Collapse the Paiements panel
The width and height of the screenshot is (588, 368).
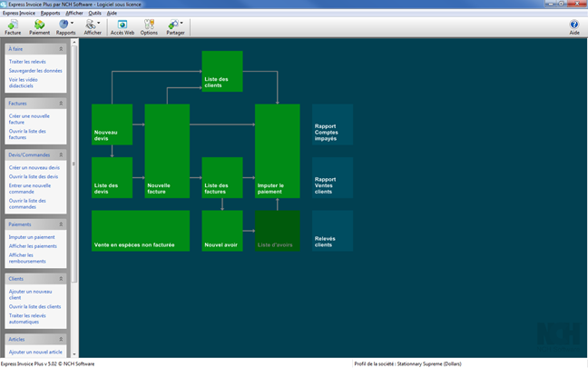point(61,224)
